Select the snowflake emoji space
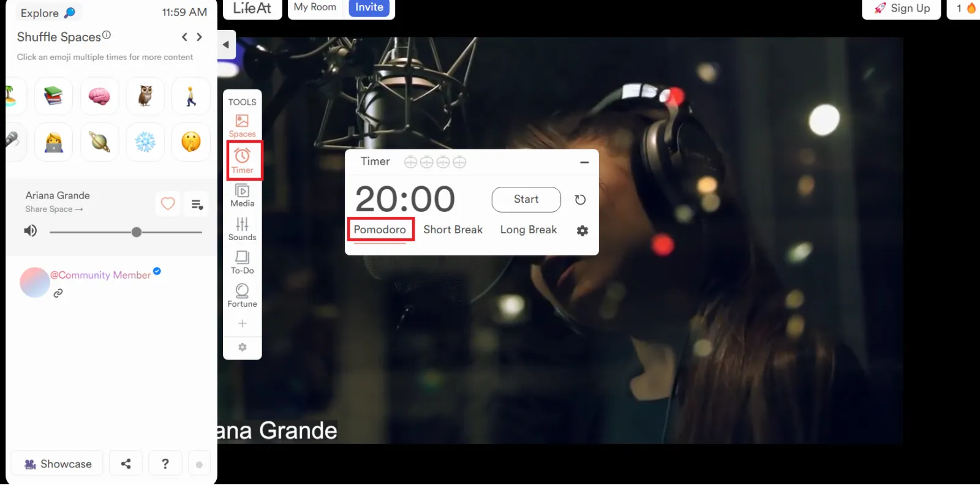Screen dimensions: 980x501 click(145, 142)
